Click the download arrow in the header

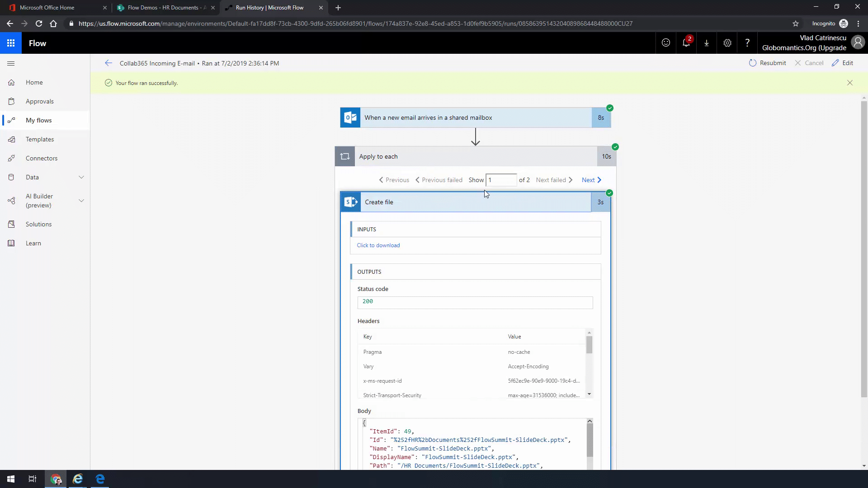[707, 43]
